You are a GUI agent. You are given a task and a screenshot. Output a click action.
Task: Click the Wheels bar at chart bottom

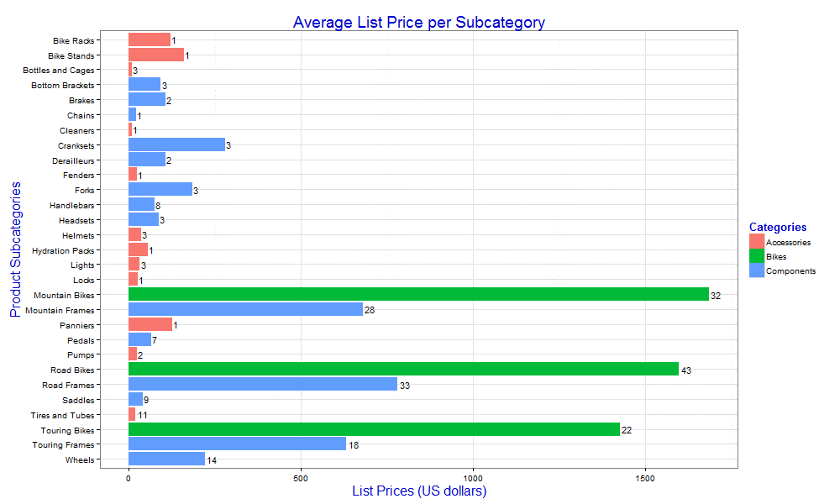(166, 459)
